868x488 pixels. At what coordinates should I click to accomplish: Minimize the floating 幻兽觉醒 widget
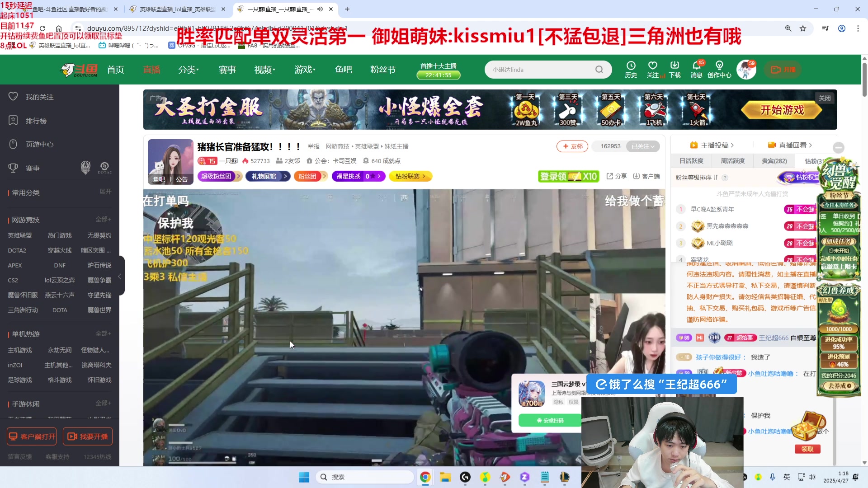[839, 147]
